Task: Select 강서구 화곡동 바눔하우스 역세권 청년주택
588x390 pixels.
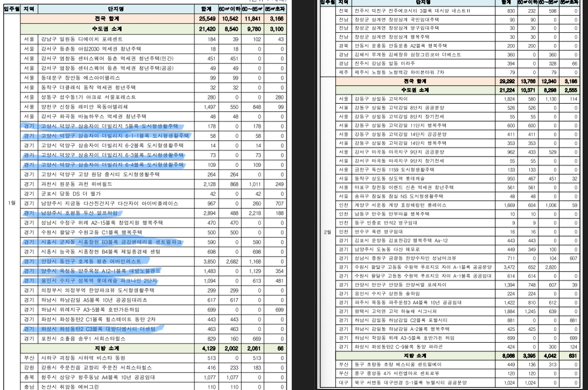Action: (x=94, y=117)
